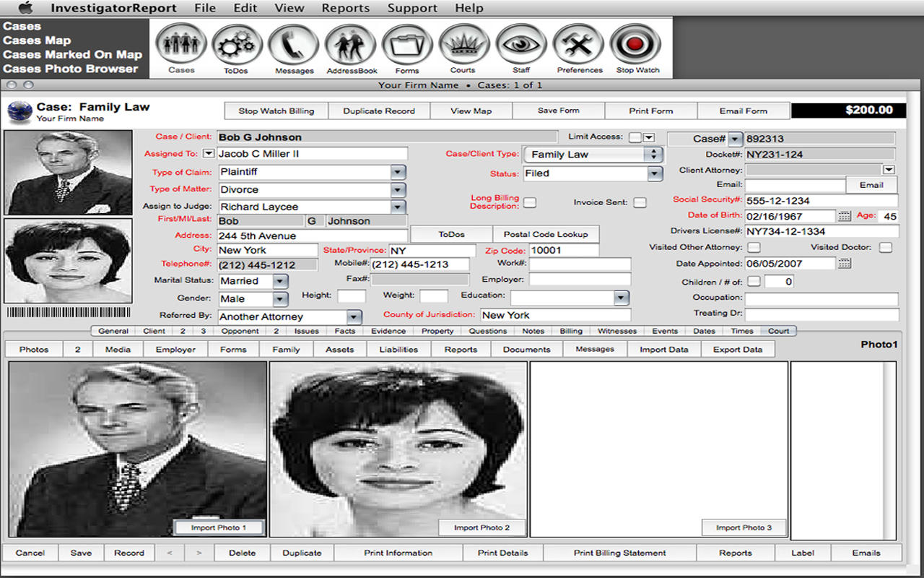Click the Print Billing Statement button
924x578 pixels.
pos(620,553)
